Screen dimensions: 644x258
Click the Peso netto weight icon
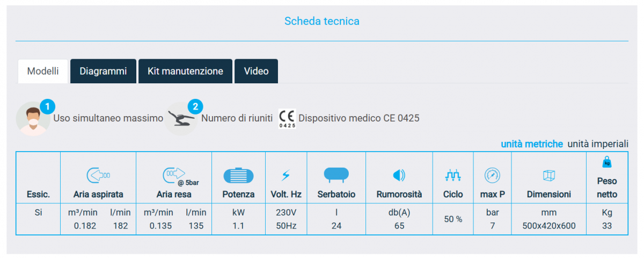[607, 162]
